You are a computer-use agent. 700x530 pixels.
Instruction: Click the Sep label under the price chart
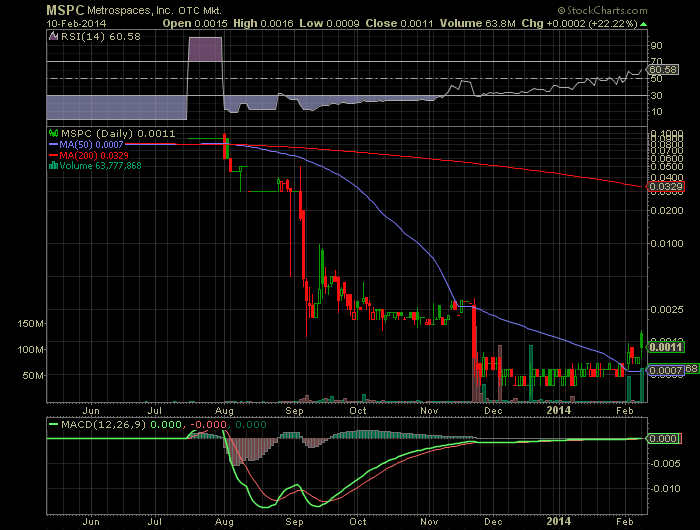click(294, 410)
